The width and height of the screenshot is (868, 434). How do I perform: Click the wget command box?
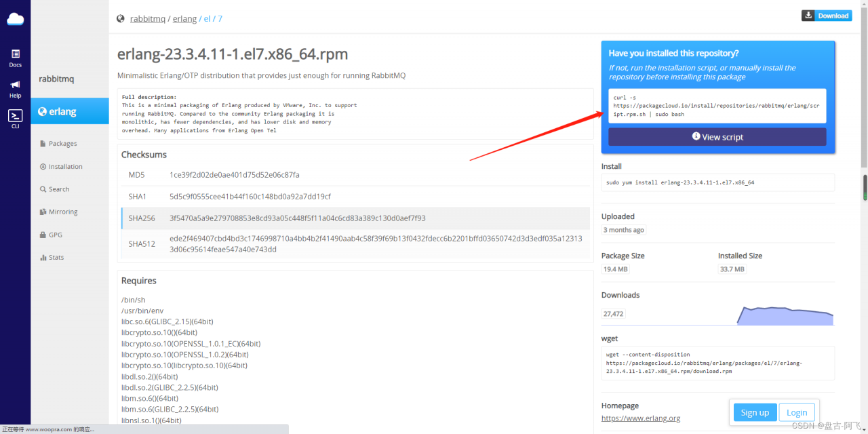coord(717,363)
